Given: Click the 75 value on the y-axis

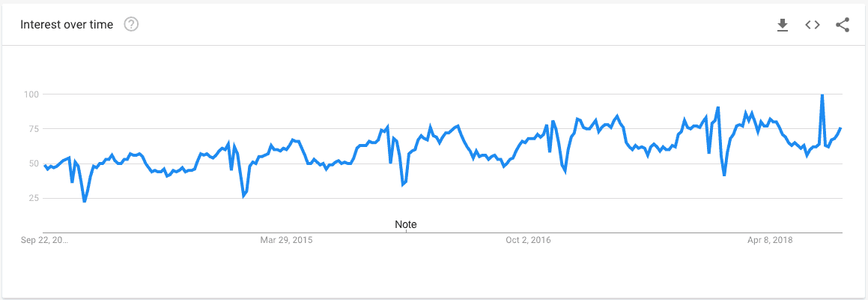Looking at the screenshot, I should pos(33,129).
